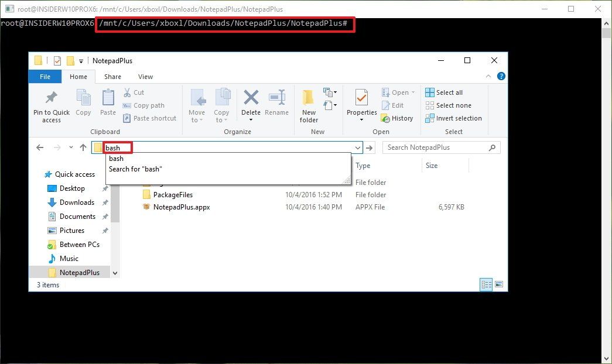This screenshot has height=364, width=612.
Task: Open History from the ribbon
Action: click(398, 118)
